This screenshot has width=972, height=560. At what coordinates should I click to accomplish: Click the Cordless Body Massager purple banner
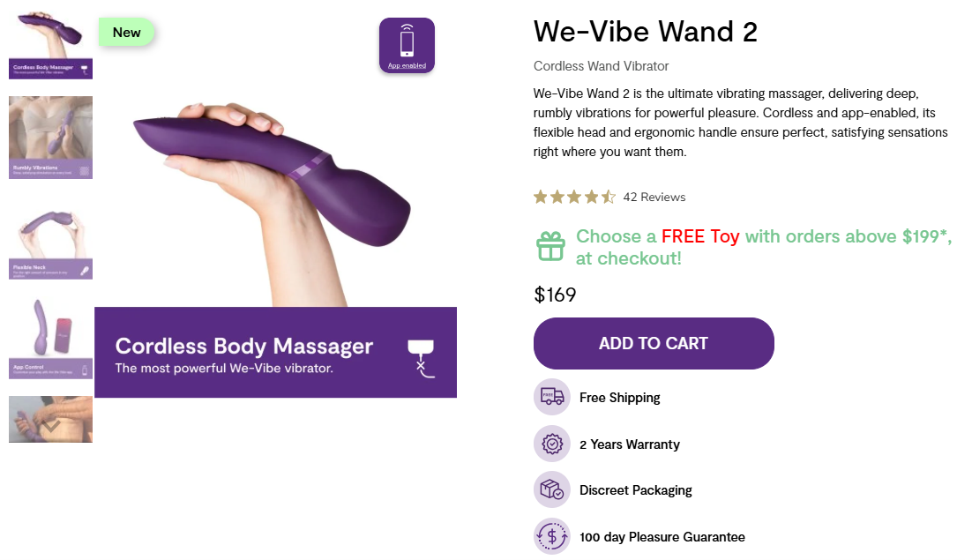(275, 353)
